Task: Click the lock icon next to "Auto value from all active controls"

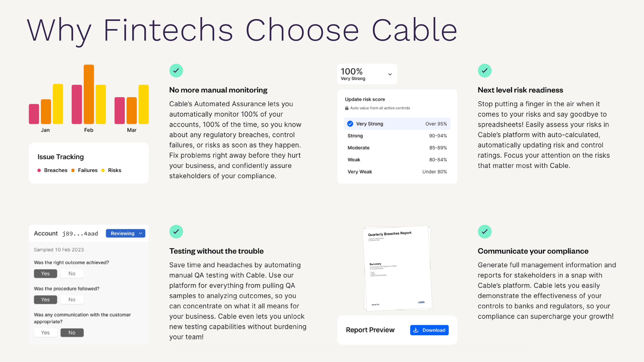Action: 347,108
